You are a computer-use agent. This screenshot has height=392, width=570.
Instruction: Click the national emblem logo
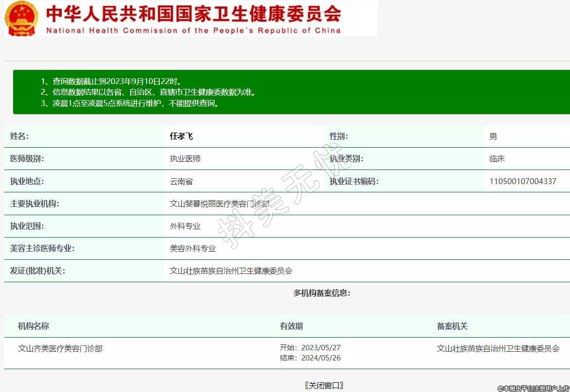click(x=21, y=18)
